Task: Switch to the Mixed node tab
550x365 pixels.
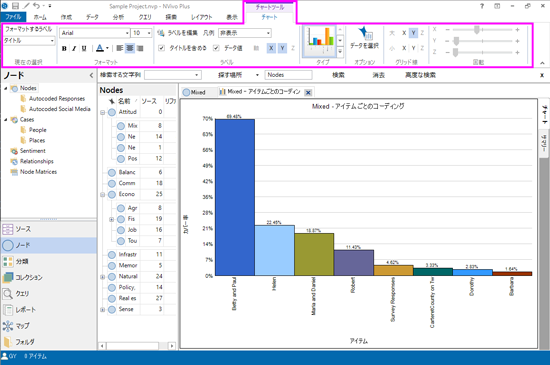Action: [x=195, y=92]
